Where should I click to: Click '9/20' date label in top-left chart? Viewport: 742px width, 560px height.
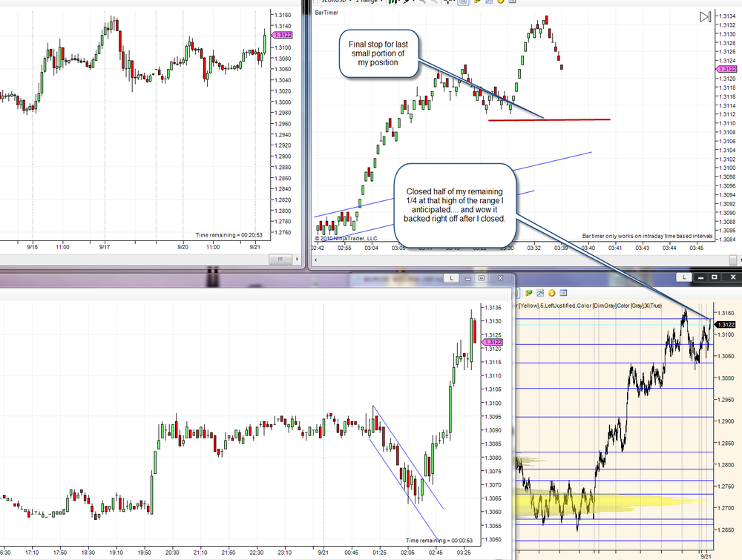click(183, 247)
